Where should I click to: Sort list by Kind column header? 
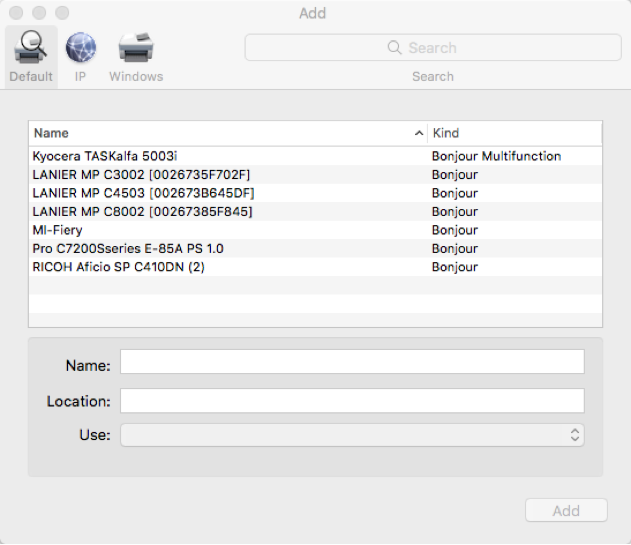tap(515, 133)
